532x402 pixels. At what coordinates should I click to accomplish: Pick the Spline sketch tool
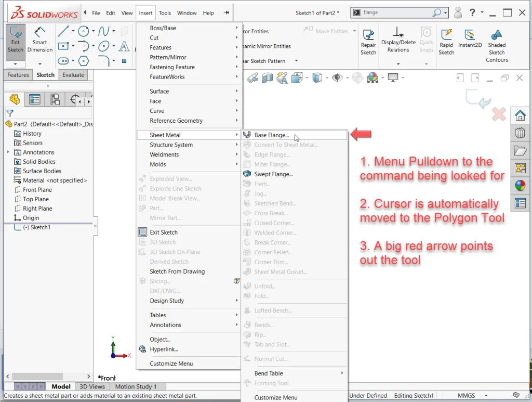(x=104, y=31)
